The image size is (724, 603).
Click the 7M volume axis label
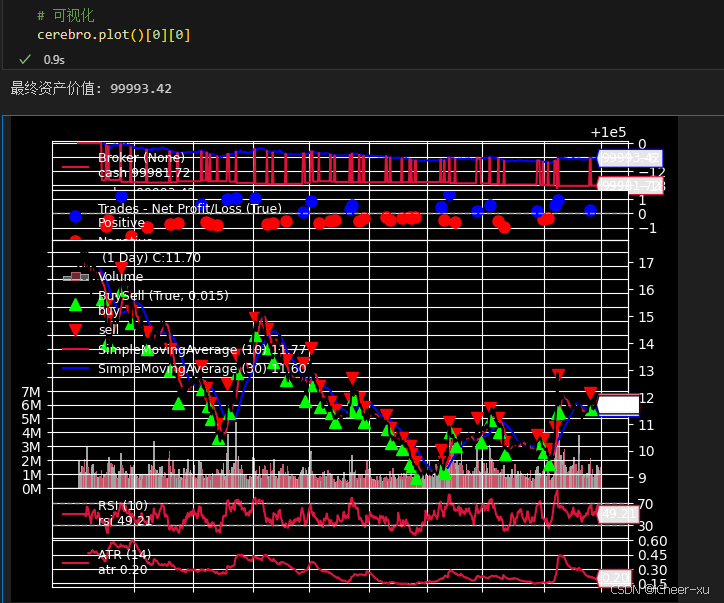click(30, 391)
